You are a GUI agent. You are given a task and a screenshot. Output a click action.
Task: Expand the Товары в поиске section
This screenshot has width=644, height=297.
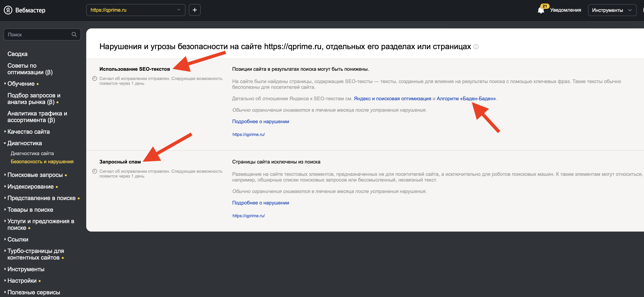pyautogui.click(x=30, y=210)
